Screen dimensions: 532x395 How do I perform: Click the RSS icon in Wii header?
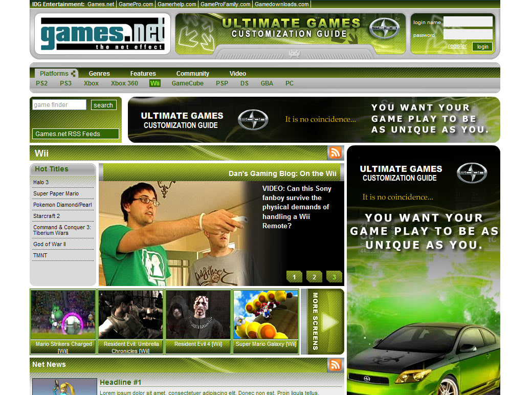[x=335, y=152]
